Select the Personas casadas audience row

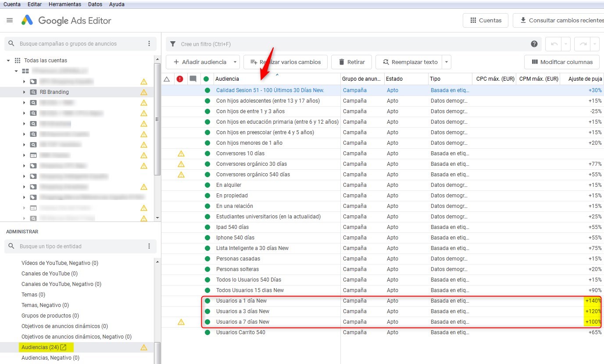(x=382, y=259)
